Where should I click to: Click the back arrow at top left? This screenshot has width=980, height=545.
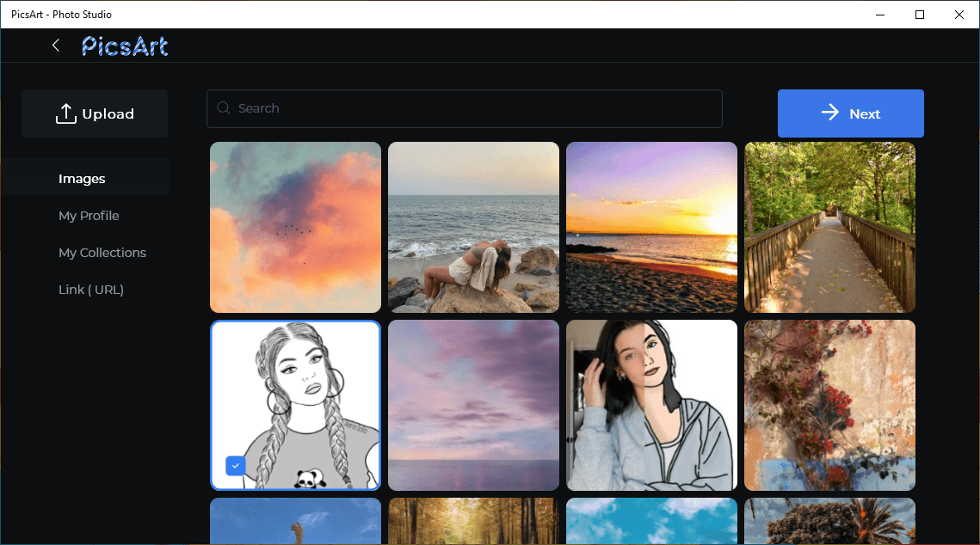(x=55, y=45)
